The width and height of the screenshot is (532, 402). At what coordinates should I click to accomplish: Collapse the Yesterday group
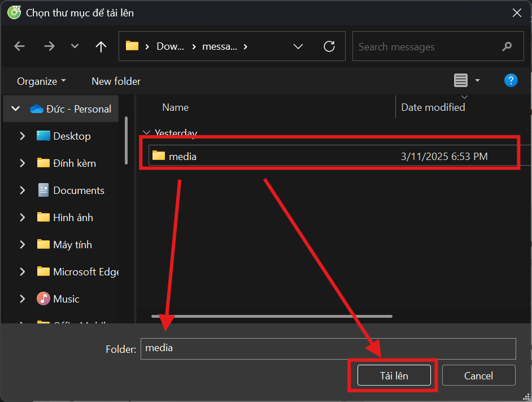tap(147, 132)
